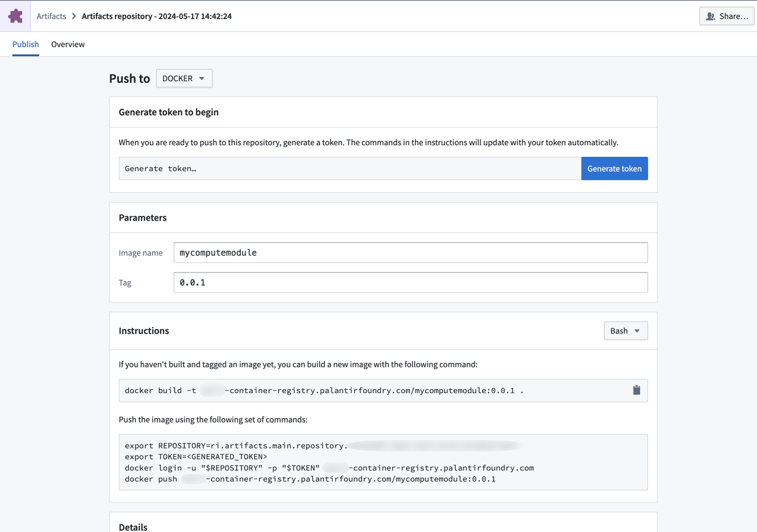Open the Bash shell selector dropdown
The image size is (757, 532).
click(x=625, y=331)
